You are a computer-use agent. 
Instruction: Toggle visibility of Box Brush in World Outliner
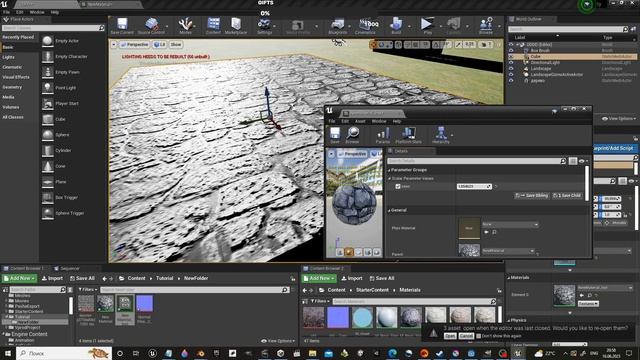[511, 51]
